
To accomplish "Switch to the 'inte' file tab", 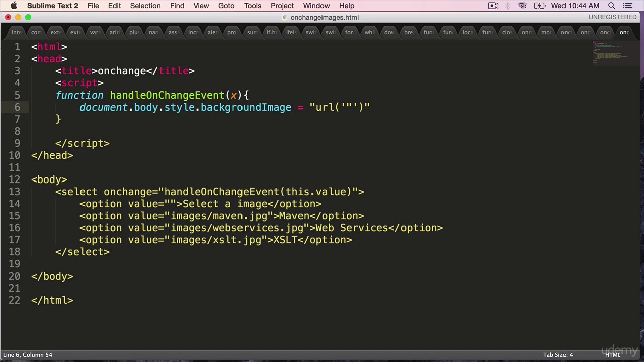I will (17, 32).
